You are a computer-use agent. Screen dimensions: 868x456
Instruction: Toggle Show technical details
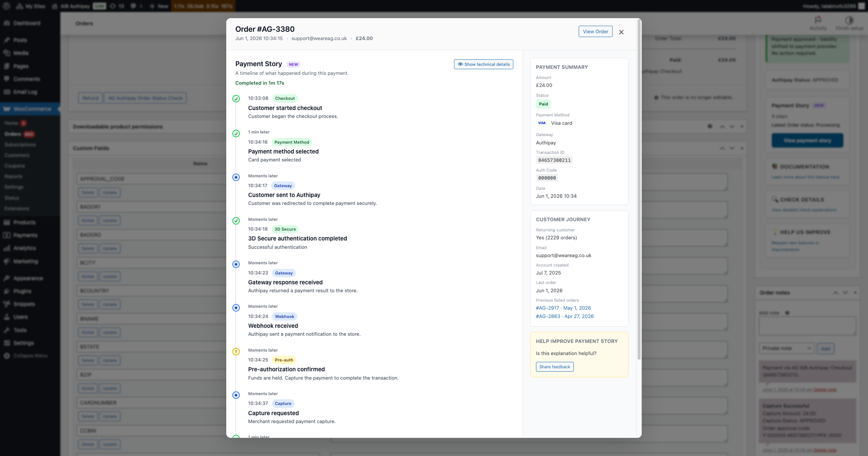coord(483,64)
